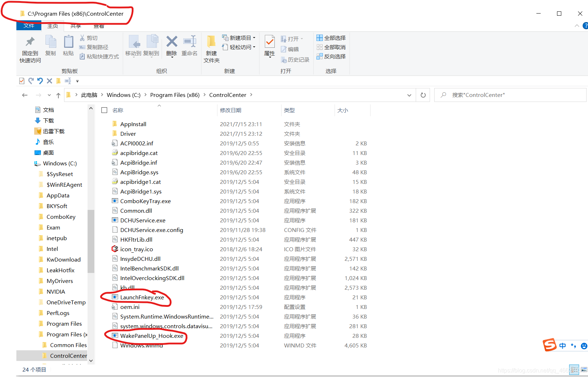Select Windows (C:) in navigation pane

[x=60, y=163]
